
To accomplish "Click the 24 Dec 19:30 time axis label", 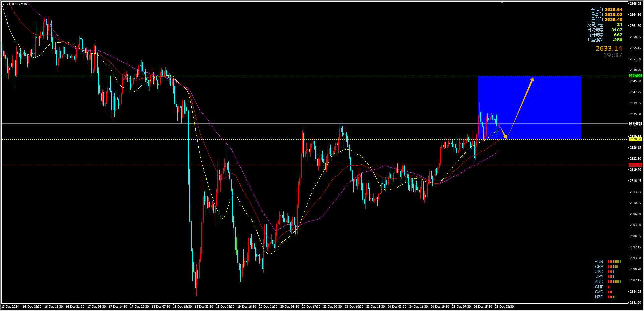I will click(440, 307).
